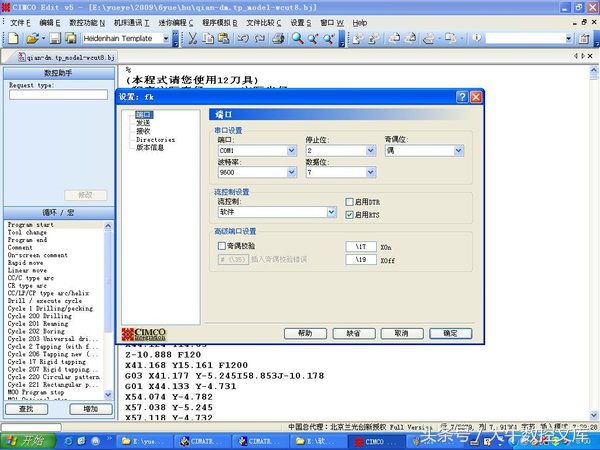Click the find previous magnifier icon
600x450 pixels.
coord(313,38)
